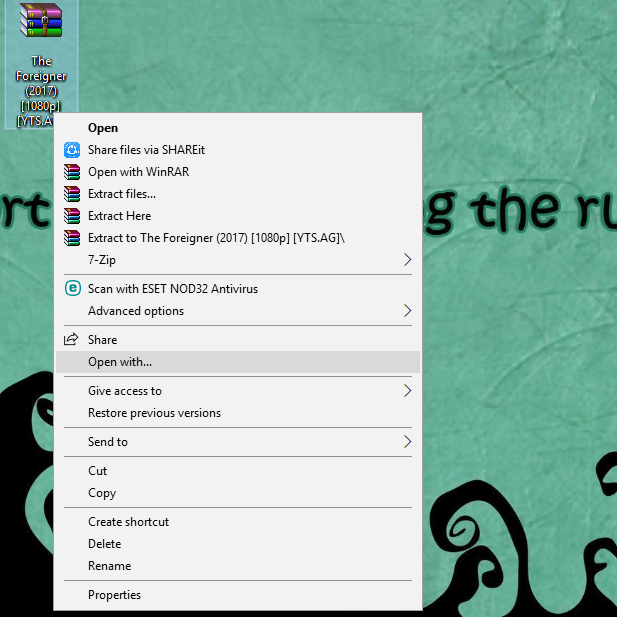617x617 pixels.
Task: Click the SHAREit icon in the menu
Action: [x=72, y=150]
